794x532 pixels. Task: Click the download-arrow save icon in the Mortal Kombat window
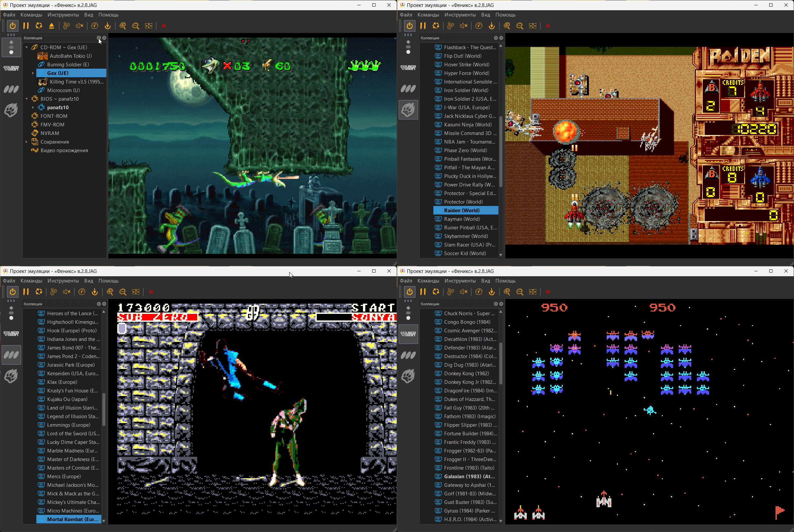click(x=95, y=292)
